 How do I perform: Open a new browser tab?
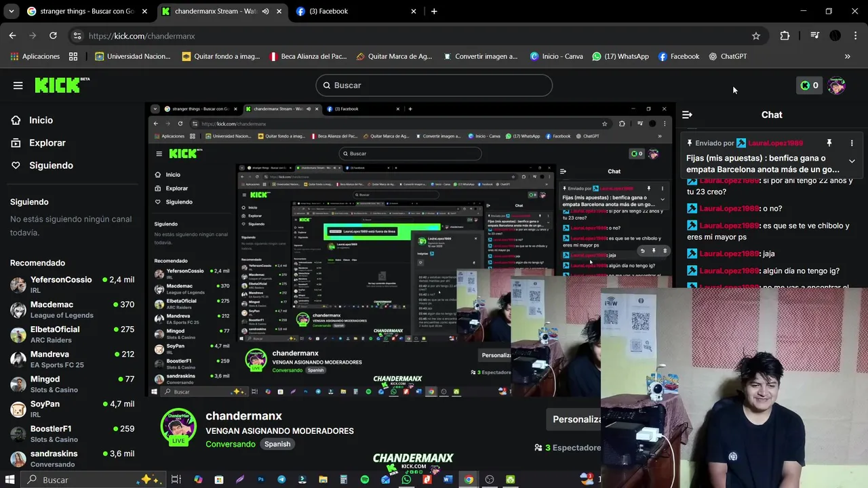[x=434, y=12]
